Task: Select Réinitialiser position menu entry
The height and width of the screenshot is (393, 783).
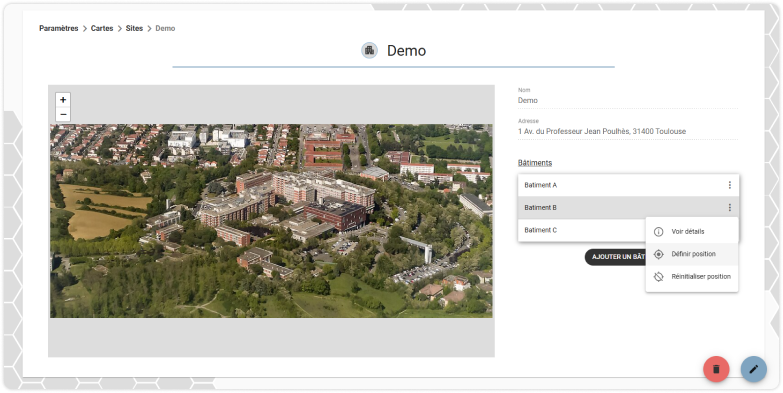Action: pyautogui.click(x=692, y=277)
